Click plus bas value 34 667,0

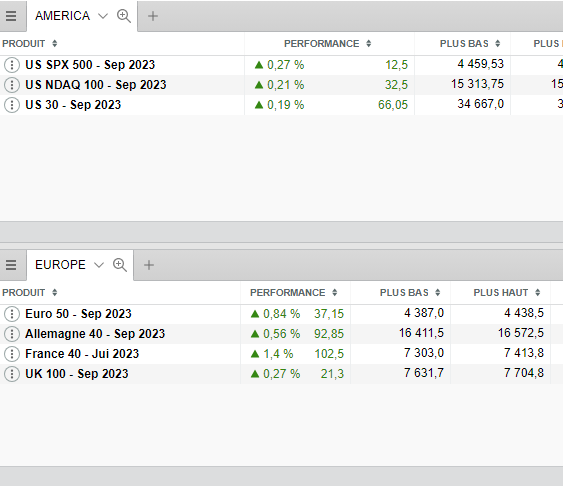point(481,104)
